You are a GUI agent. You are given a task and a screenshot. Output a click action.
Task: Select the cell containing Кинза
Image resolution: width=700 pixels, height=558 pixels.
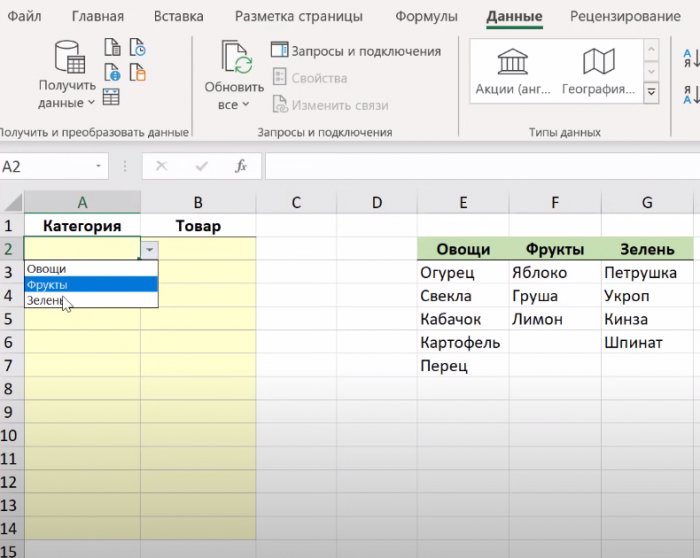[x=647, y=319]
